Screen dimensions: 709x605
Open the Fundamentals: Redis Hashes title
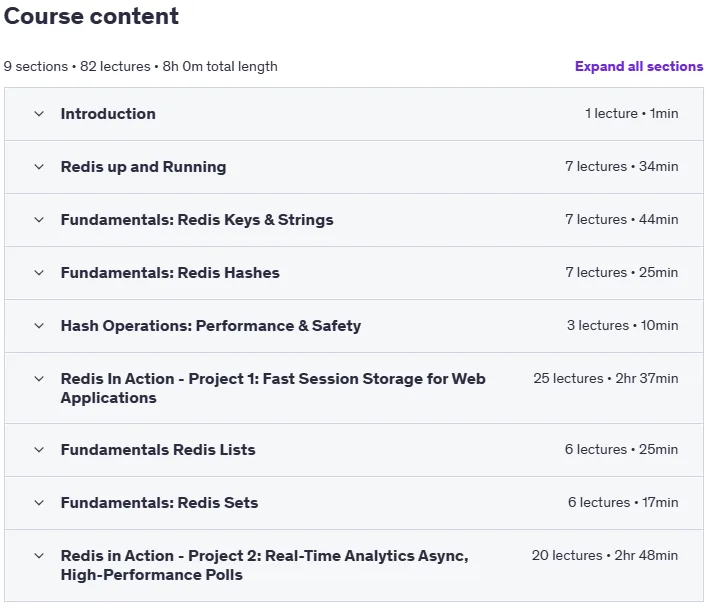(170, 273)
